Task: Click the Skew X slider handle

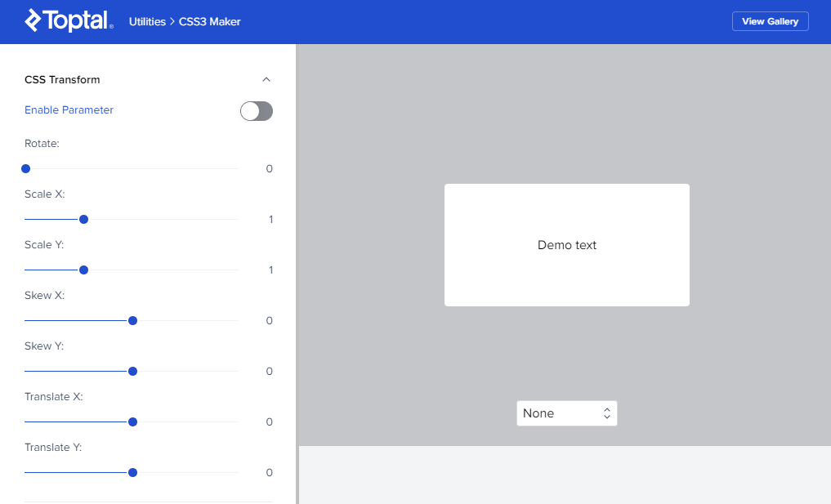Action: [132, 321]
